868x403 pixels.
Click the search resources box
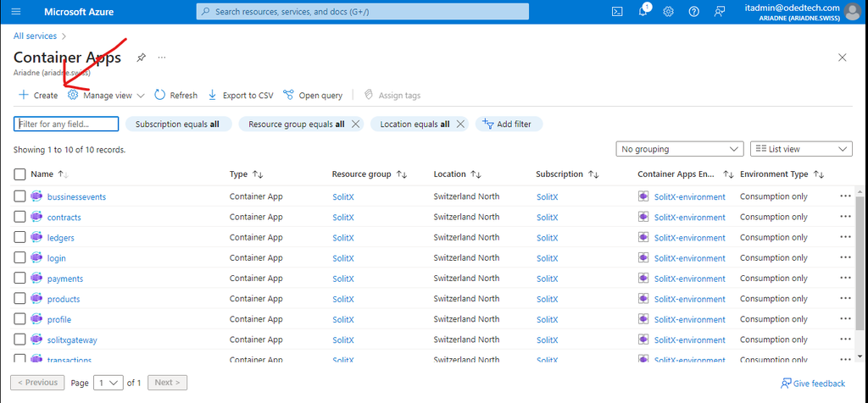click(363, 12)
